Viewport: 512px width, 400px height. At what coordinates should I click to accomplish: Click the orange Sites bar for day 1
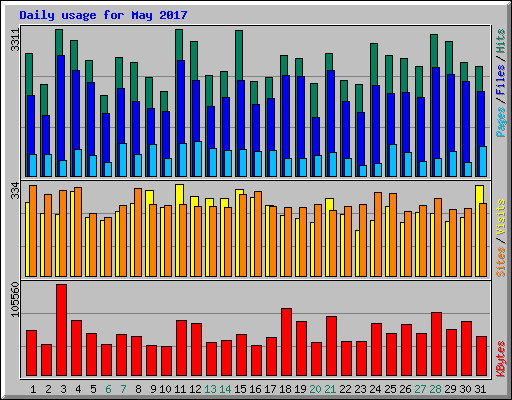click(x=33, y=231)
